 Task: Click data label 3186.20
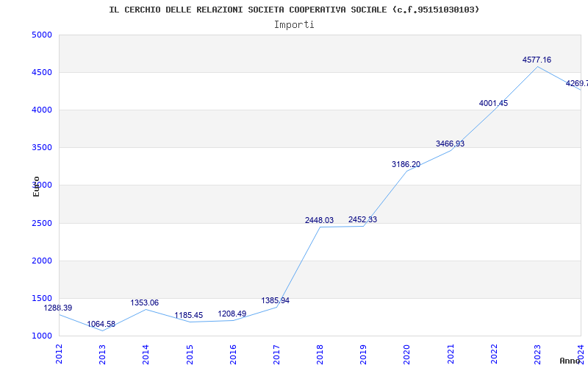pos(406,164)
